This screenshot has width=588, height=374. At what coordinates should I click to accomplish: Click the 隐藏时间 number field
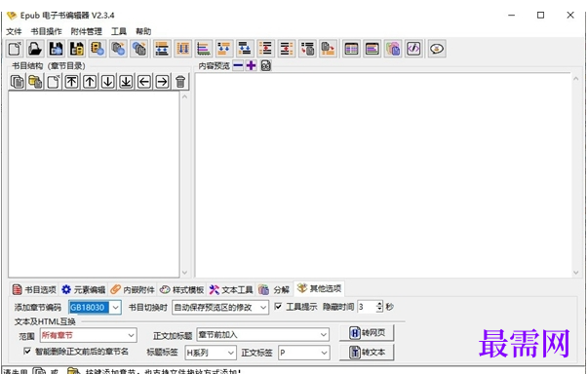tap(367, 307)
